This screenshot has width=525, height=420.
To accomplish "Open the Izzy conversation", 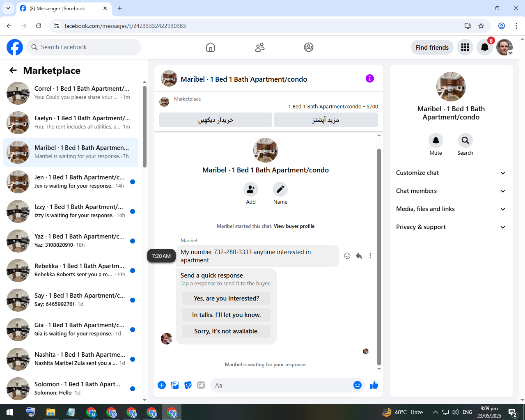I will coord(71,211).
